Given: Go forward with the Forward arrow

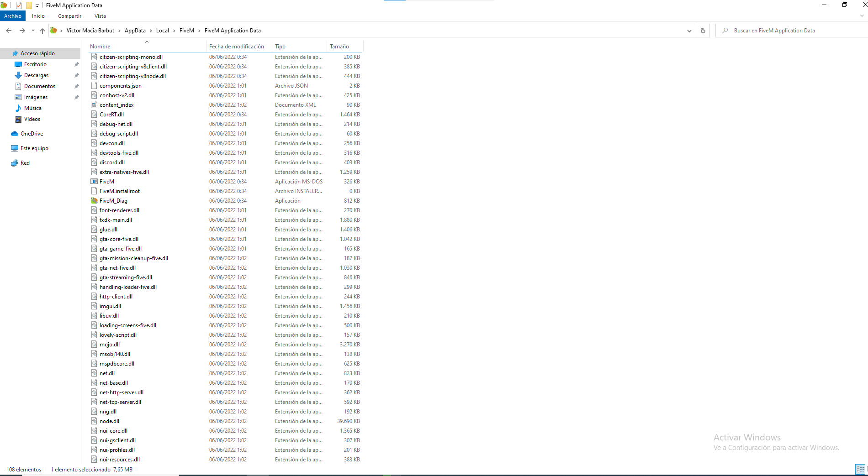Looking at the screenshot, I should click(x=22, y=31).
